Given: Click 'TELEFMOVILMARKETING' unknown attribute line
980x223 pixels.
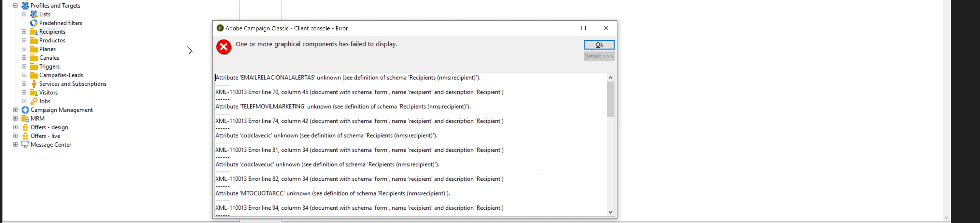Looking at the screenshot, I should [x=344, y=107].
